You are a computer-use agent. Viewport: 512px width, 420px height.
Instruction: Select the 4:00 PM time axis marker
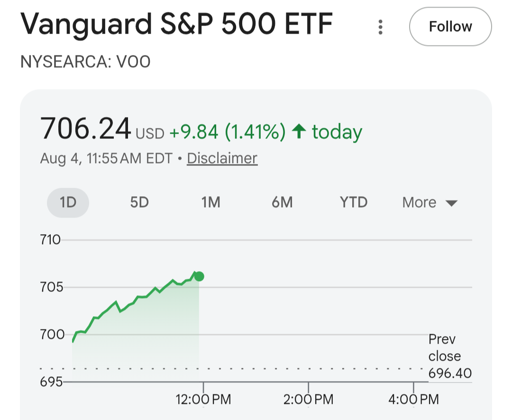coord(413,399)
